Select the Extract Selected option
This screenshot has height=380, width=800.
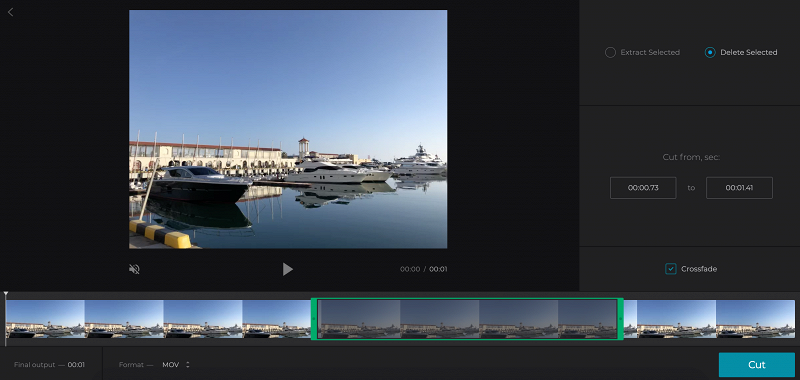click(x=642, y=52)
